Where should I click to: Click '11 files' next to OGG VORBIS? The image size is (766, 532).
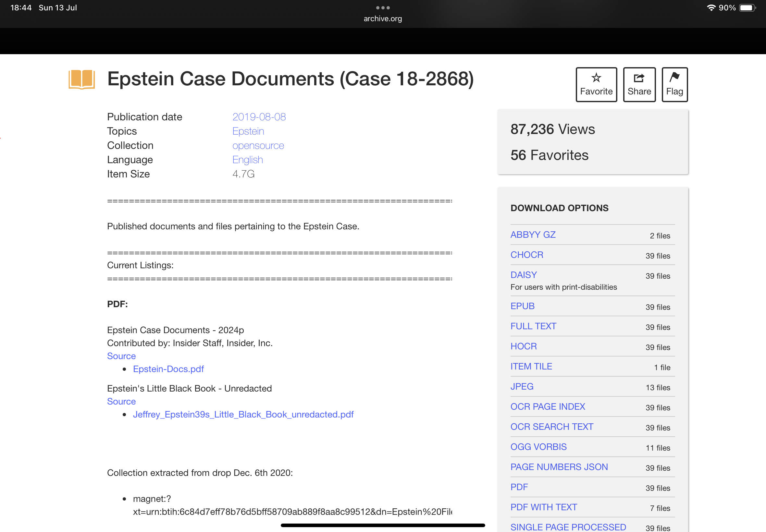coord(658,448)
